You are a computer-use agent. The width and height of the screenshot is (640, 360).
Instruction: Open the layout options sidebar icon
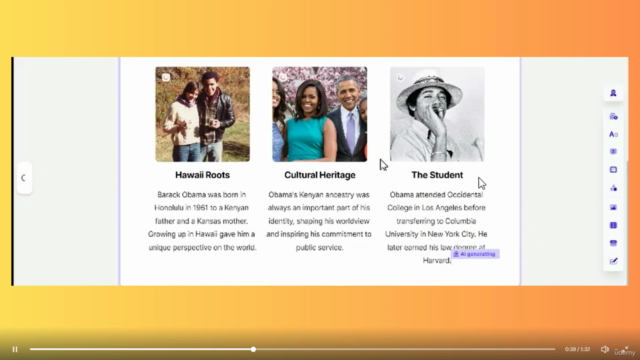(x=613, y=170)
